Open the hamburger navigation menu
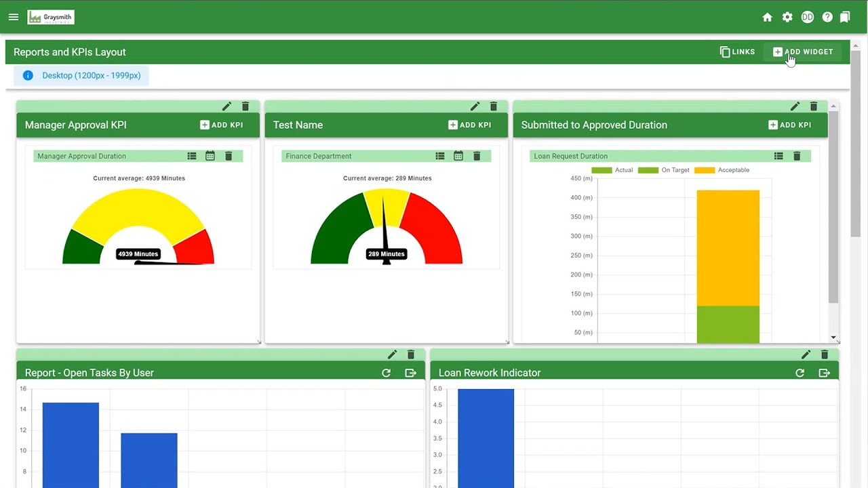868x488 pixels. coord(14,17)
